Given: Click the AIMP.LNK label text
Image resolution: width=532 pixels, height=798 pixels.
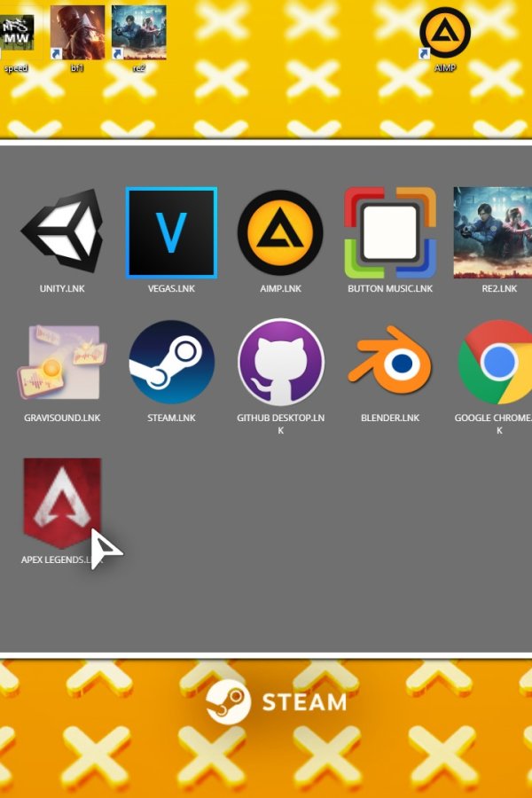Looking at the screenshot, I should pyautogui.click(x=280, y=288).
